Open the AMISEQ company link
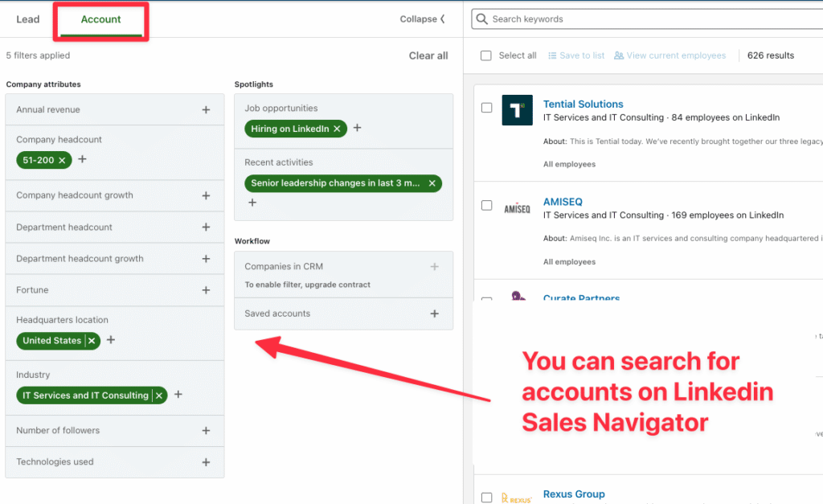 (563, 202)
